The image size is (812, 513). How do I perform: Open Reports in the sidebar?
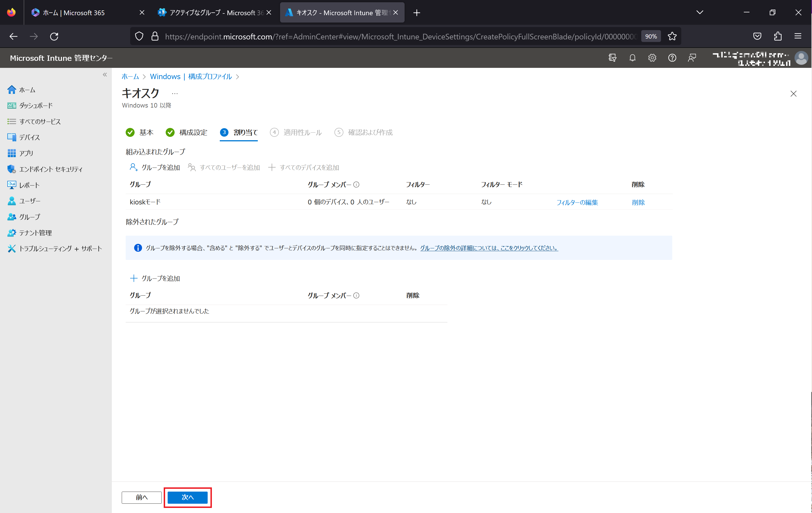coord(23,185)
